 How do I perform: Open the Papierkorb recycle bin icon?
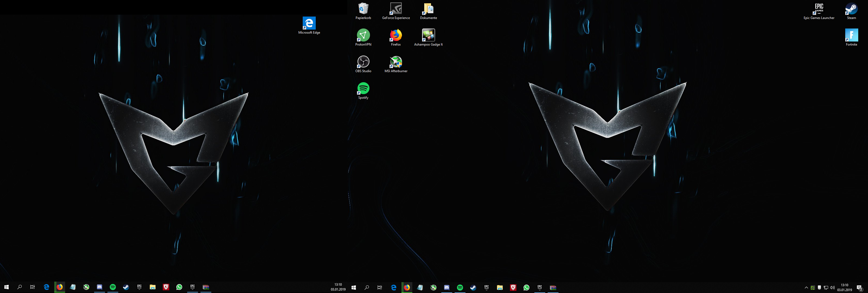click(363, 10)
